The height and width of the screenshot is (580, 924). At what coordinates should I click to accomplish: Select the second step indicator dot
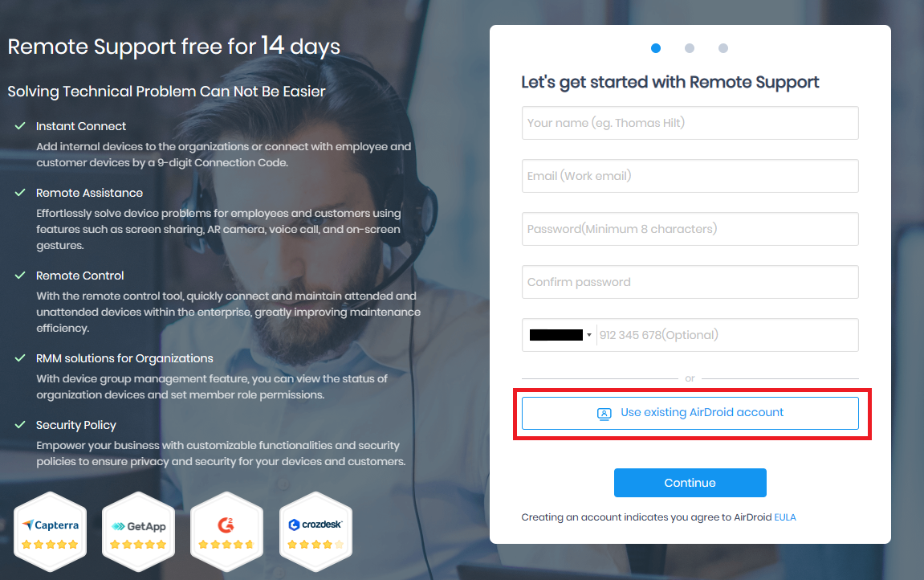click(690, 48)
